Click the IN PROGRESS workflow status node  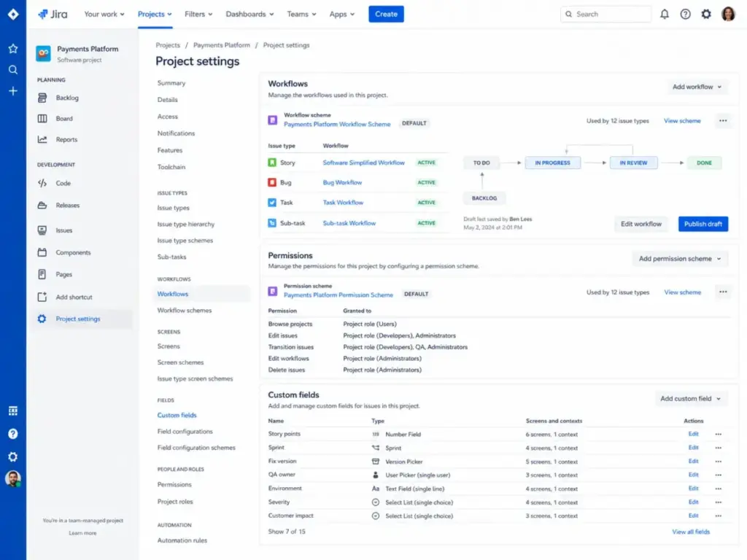click(x=552, y=163)
